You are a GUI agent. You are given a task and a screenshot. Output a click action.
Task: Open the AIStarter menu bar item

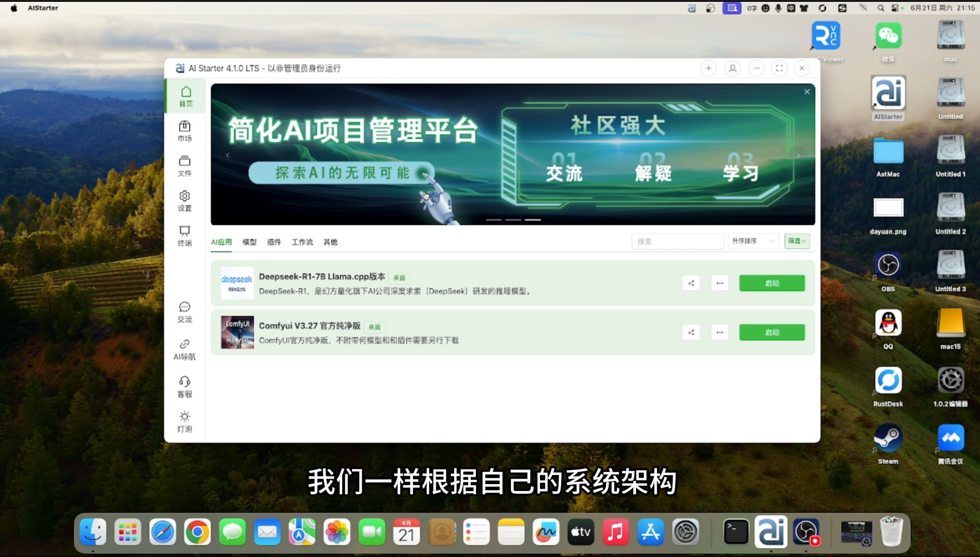pos(43,8)
